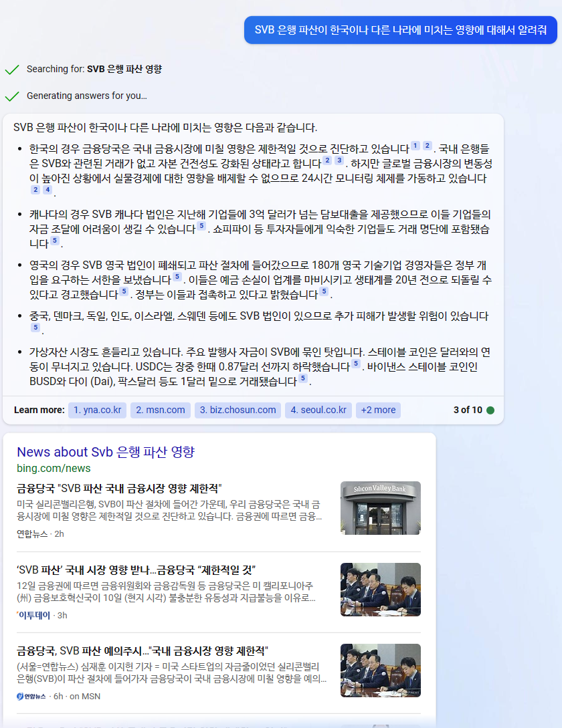Open the 이투데이 article meeting thumbnail
Screen dimensions: 562x728
pos(380,590)
